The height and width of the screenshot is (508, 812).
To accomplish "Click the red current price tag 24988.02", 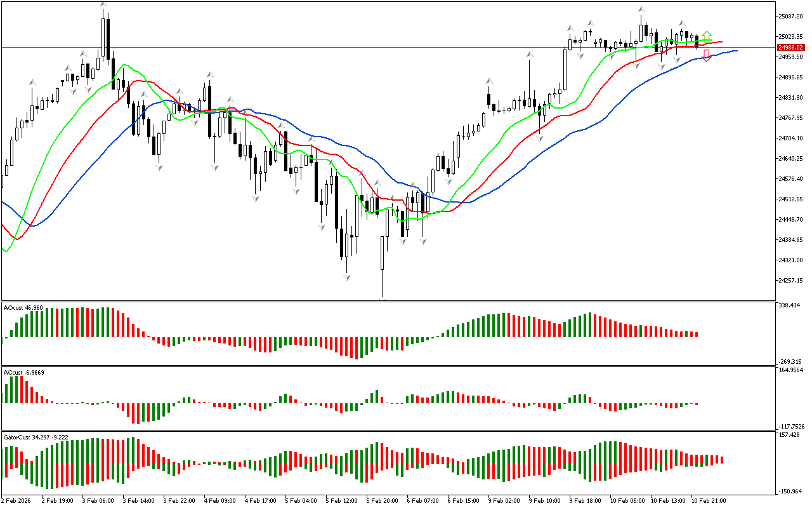I will pos(790,47).
